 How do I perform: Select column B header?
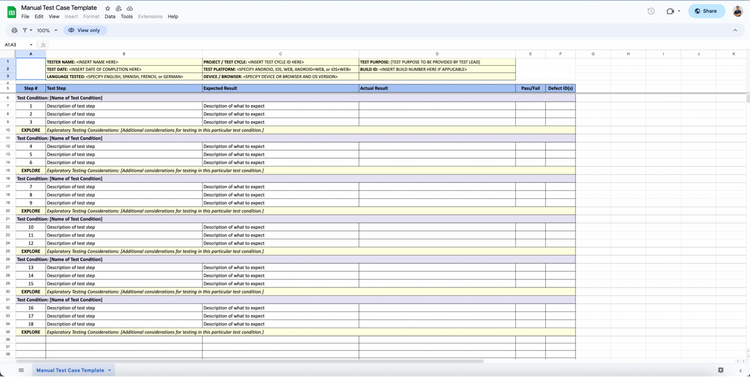coord(124,54)
